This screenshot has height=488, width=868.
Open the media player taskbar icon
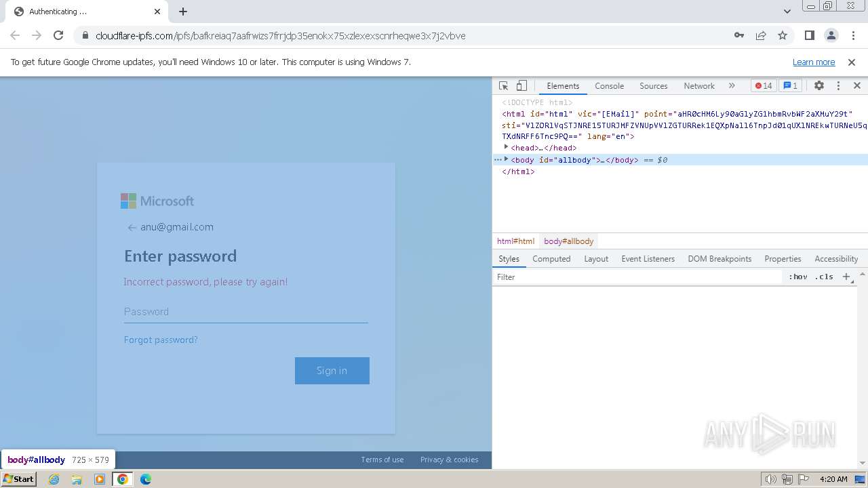[x=100, y=479]
